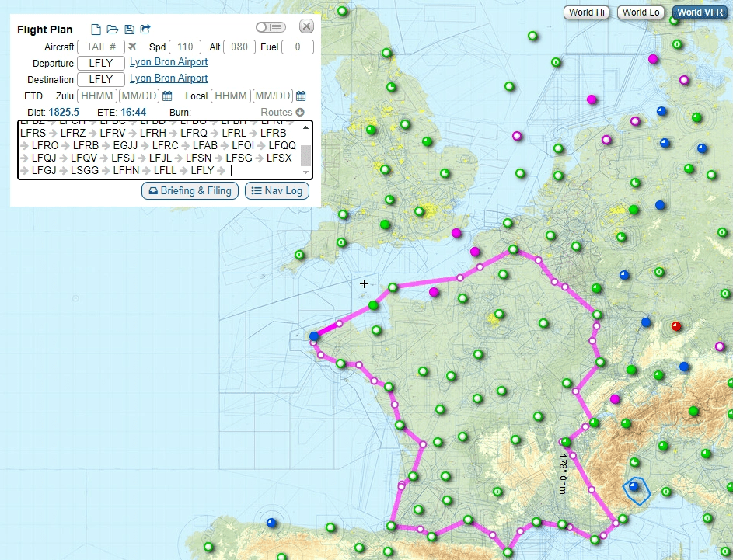Click the red airport marker on the map
This screenshot has width=733, height=560.
[675, 325]
